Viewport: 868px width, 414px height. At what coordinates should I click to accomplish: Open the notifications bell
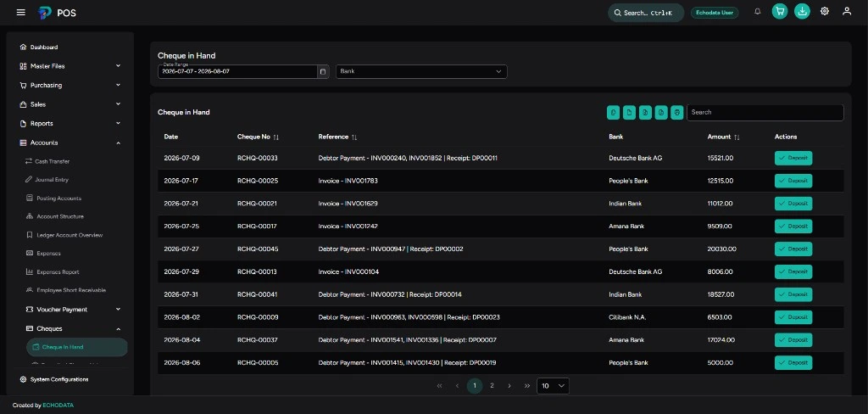[757, 11]
